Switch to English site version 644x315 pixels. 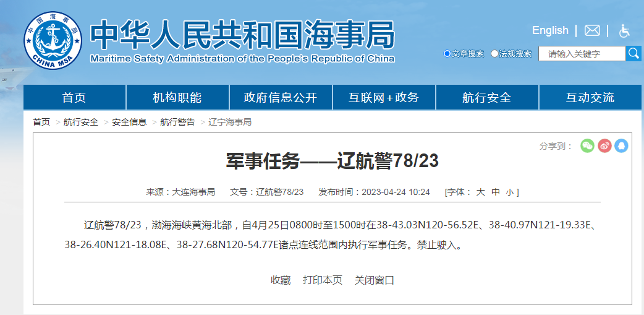pyautogui.click(x=550, y=30)
